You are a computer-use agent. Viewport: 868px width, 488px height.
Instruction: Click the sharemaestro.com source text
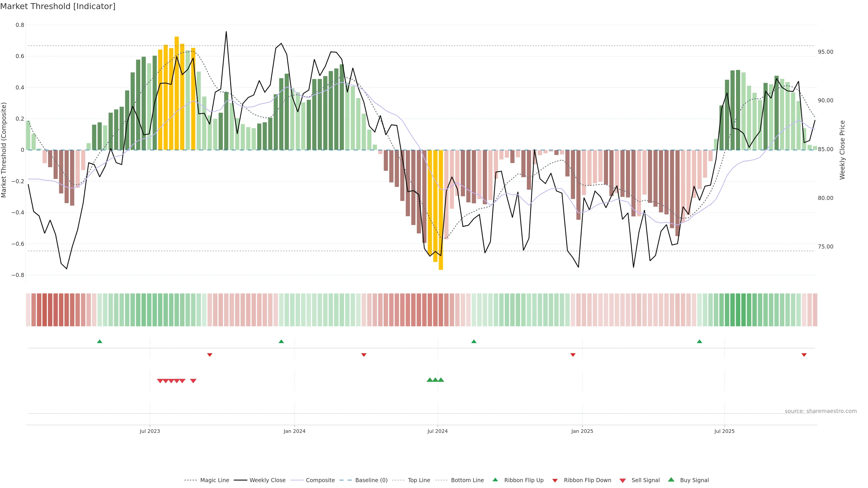821,411
